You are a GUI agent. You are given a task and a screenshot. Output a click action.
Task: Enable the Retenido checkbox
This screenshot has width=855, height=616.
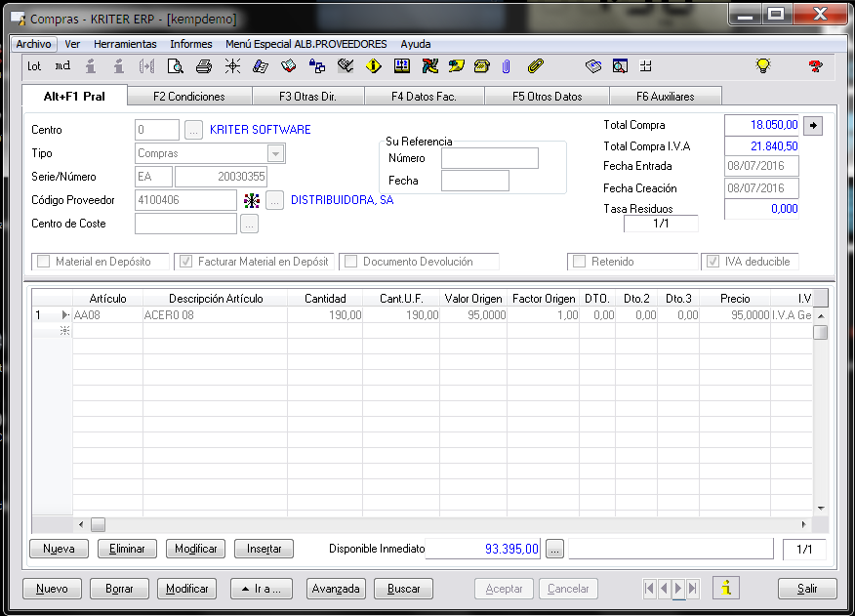(x=579, y=262)
